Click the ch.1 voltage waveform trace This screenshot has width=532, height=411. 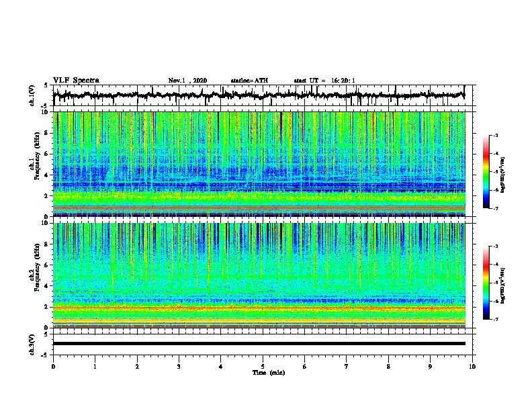(259, 95)
